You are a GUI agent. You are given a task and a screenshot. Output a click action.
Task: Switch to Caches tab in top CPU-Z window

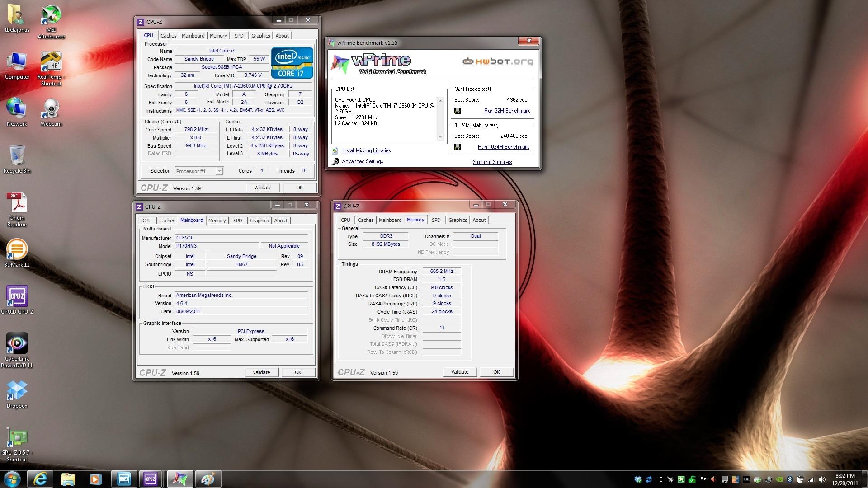pos(168,36)
